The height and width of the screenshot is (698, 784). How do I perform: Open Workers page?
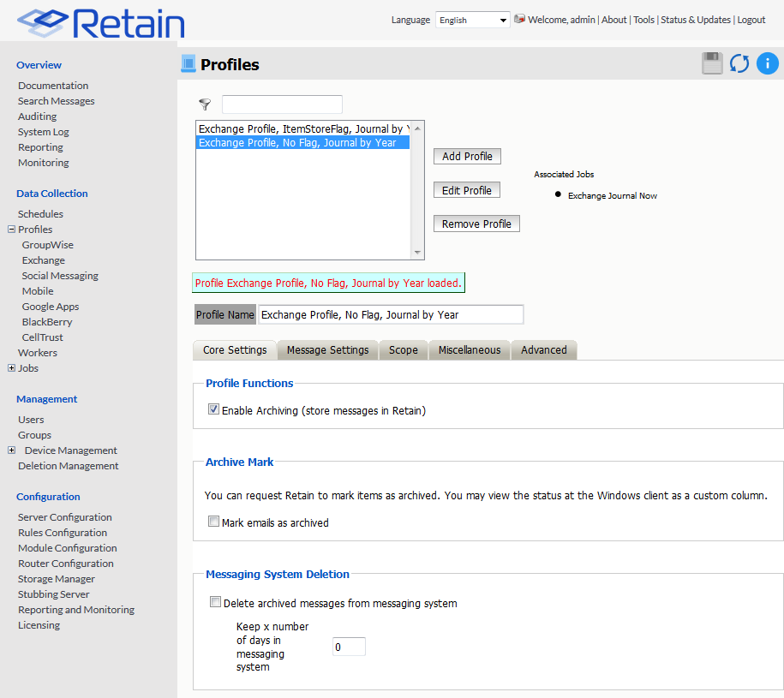coord(38,353)
